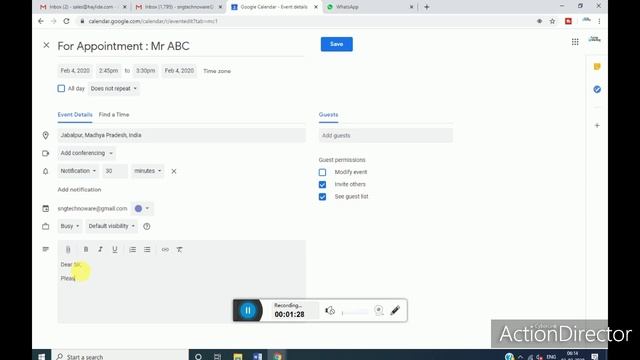This screenshot has height=360, width=640.
Task: Reload the page in Chrome
Action: pos(66,21)
